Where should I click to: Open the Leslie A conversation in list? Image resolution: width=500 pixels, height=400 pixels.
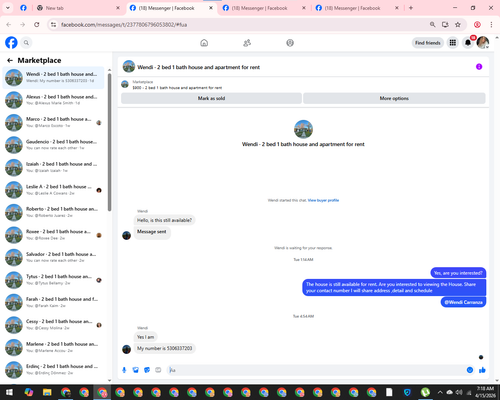(x=53, y=190)
